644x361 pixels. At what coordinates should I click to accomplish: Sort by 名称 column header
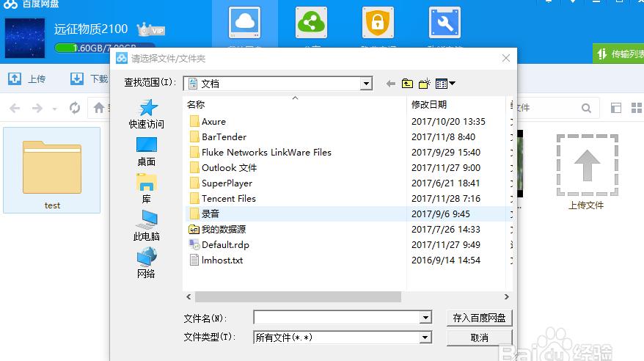[294, 105]
